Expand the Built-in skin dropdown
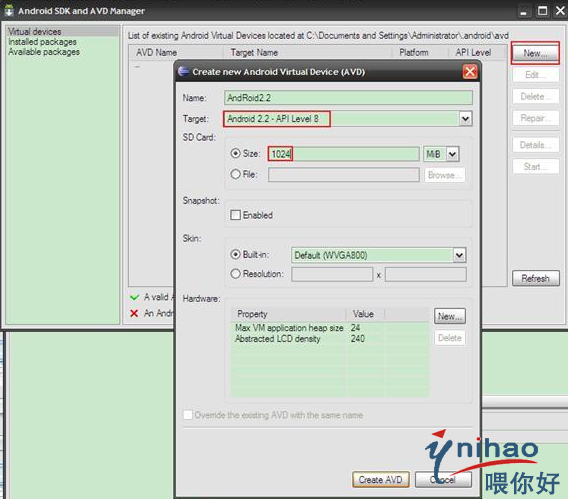The image size is (569, 499). coord(459,255)
